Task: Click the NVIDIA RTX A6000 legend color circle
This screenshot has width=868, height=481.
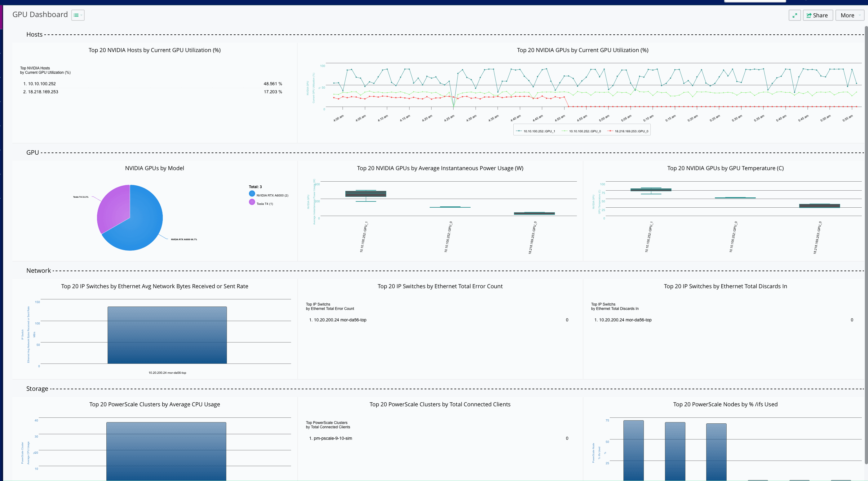Action: click(x=252, y=194)
